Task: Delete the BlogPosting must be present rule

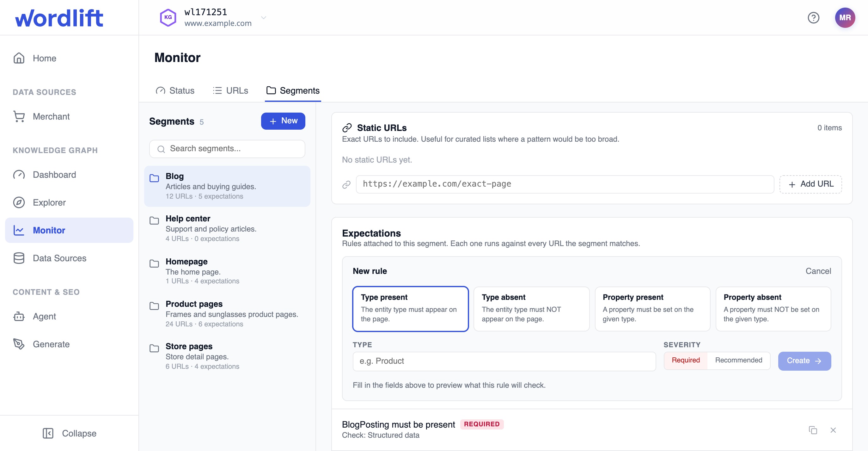Action: click(x=833, y=430)
